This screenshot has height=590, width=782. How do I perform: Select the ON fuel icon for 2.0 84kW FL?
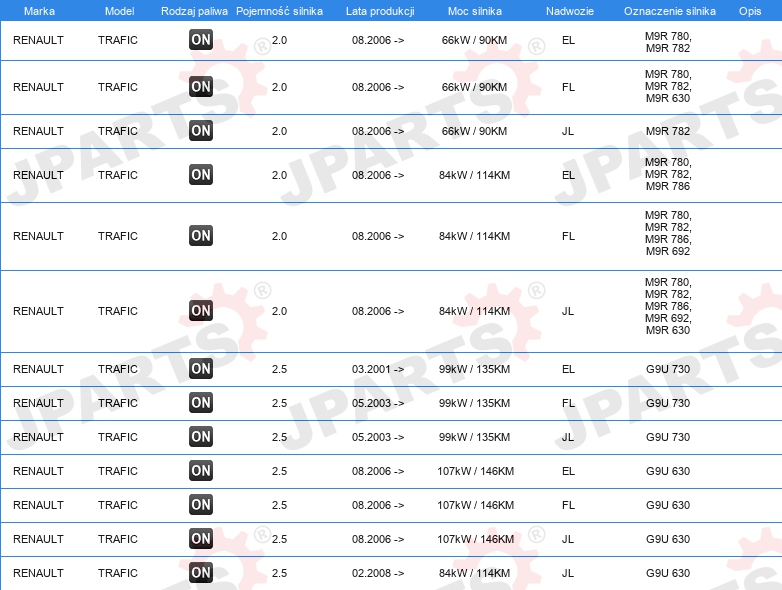[x=201, y=235]
